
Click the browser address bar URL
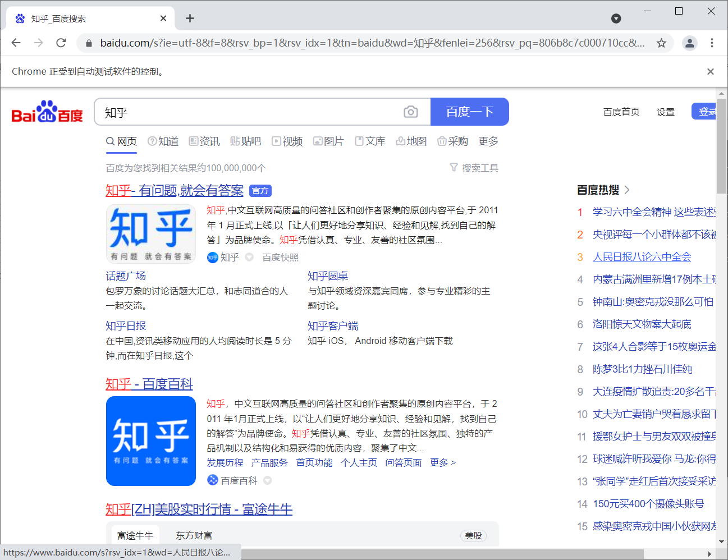point(372,43)
